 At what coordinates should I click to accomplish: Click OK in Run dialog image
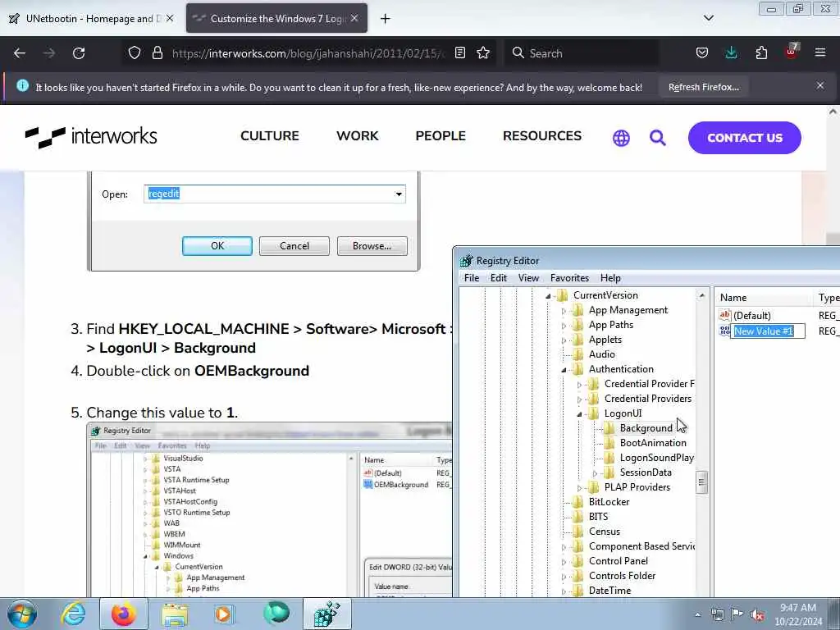click(x=217, y=246)
